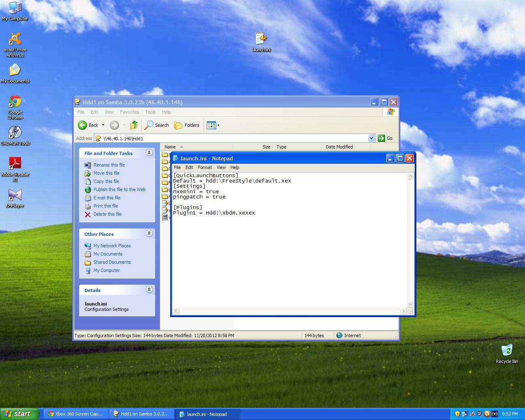Viewport: 525px width, 420px height.
Task: Open Explorer Favorites menu
Action: 129,112
